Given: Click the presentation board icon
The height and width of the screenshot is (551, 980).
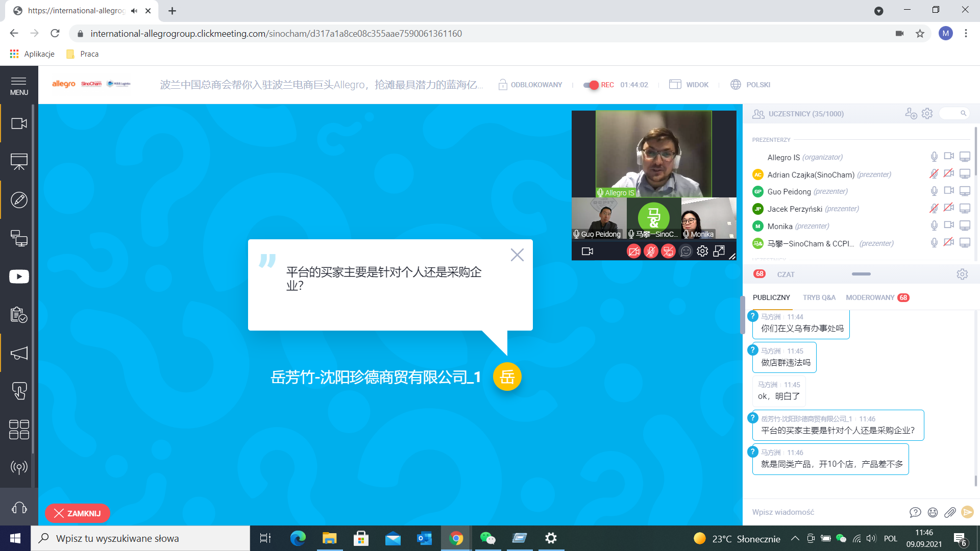Looking at the screenshot, I should coord(19,162).
